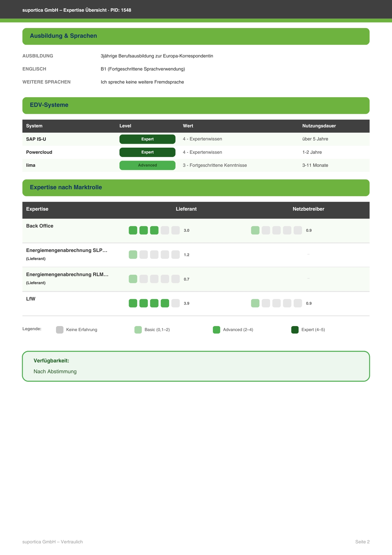This screenshot has height=555, width=392.
Task: Click first rating box of LfW Netzbetreiber
Action: (255, 303)
